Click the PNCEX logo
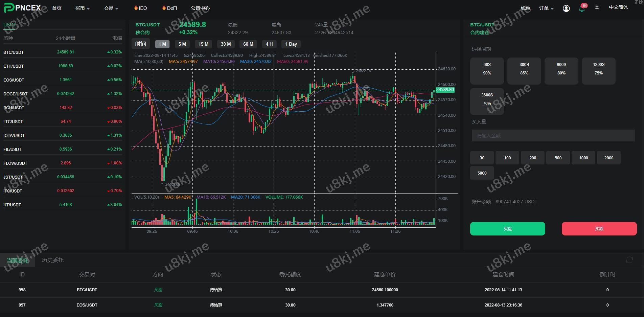The height and width of the screenshot is (317, 644). pyautogui.click(x=22, y=8)
